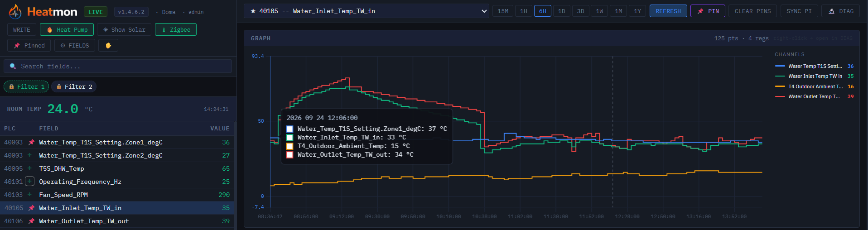
Task: Pin Fan_Speed_RPM with its plus icon
Action: (x=29, y=195)
